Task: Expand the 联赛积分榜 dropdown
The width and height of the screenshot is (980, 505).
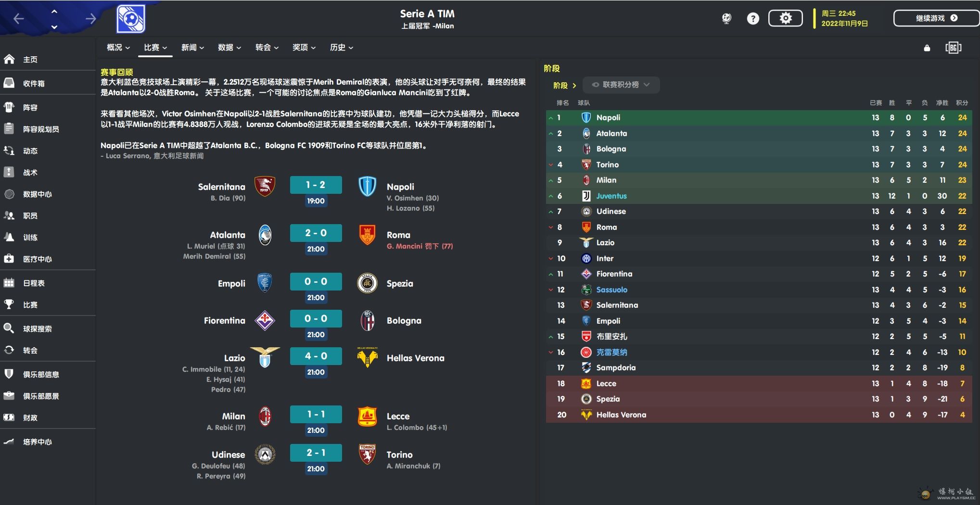Action: pyautogui.click(x=621, y=85)
